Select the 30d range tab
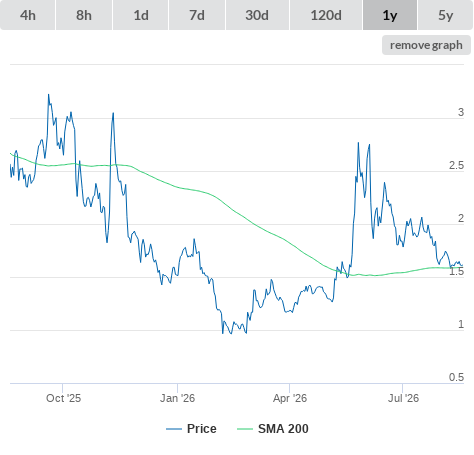The image size is (474, 455). 257,15
